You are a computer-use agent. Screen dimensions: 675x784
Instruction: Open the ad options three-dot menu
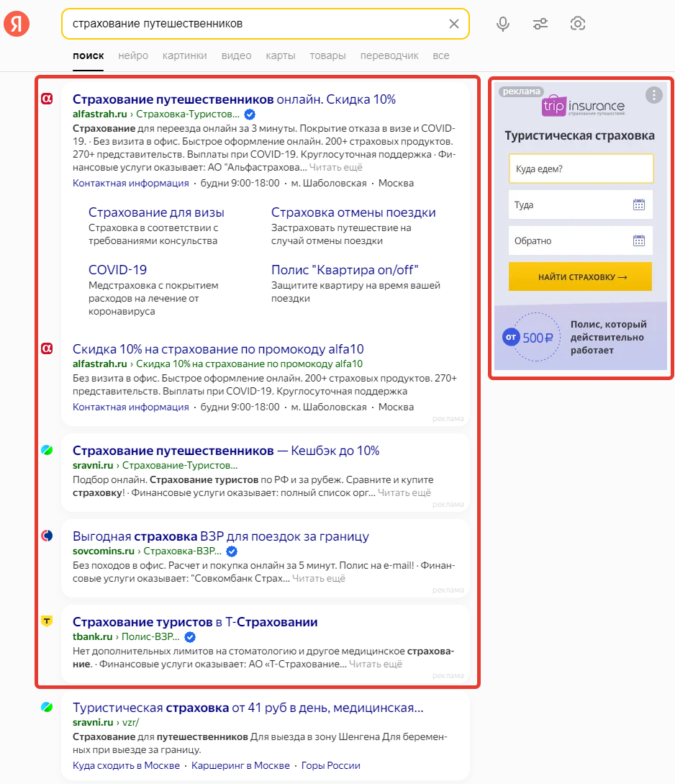click(x=653, y=95)
